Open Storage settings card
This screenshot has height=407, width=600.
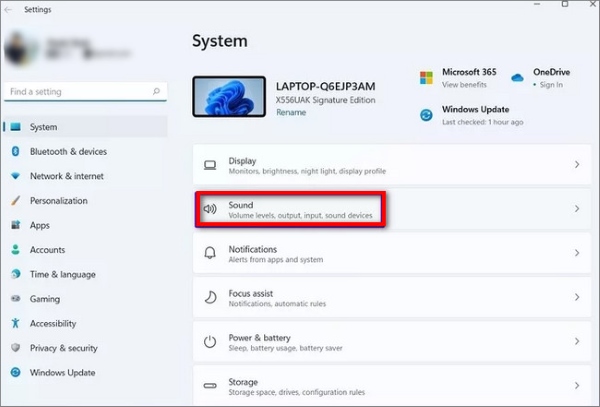[392, 386]
